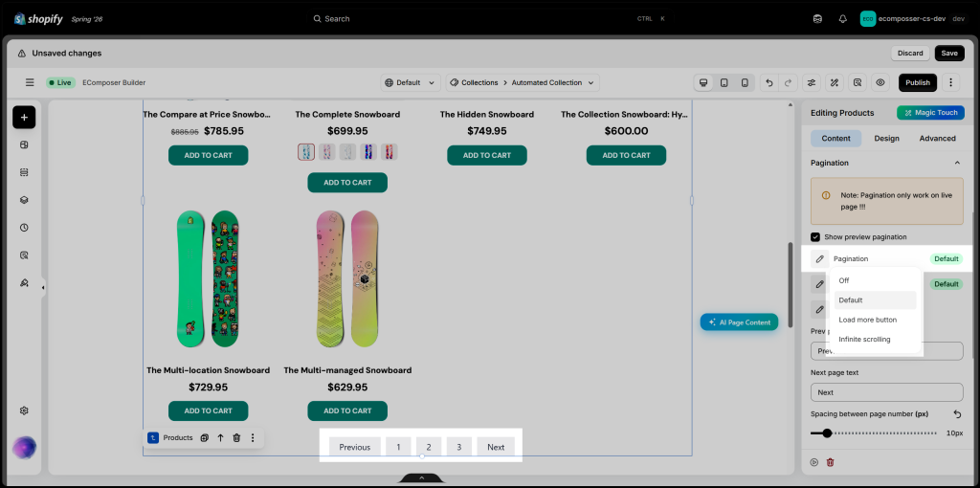Discard the unsaved changes

coord(910,54)
